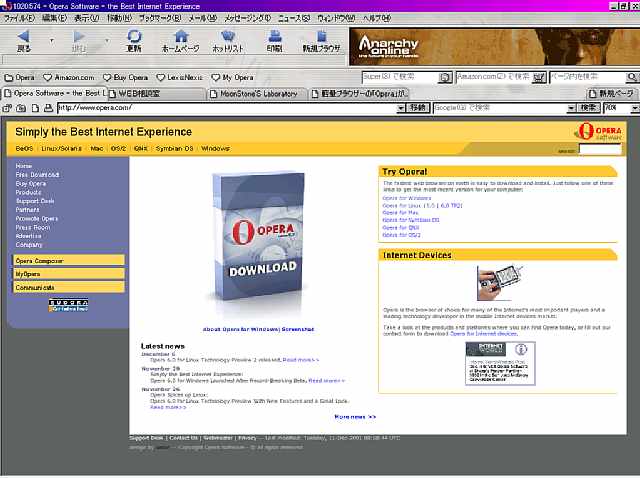Click the Opera Software logo on the page
The width and height of the screenshot is (640, 478).
coord(598,132)
